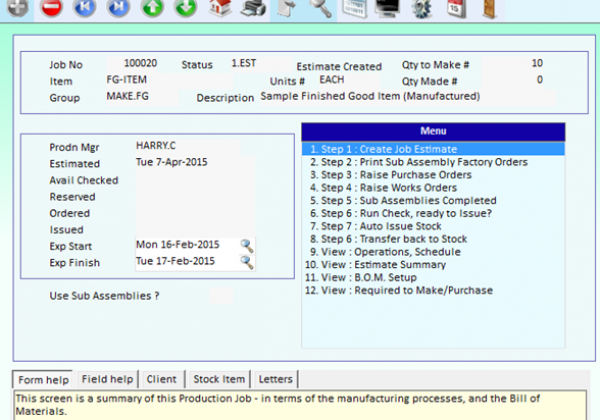Click the green up arrow icon

coord(152,8)
